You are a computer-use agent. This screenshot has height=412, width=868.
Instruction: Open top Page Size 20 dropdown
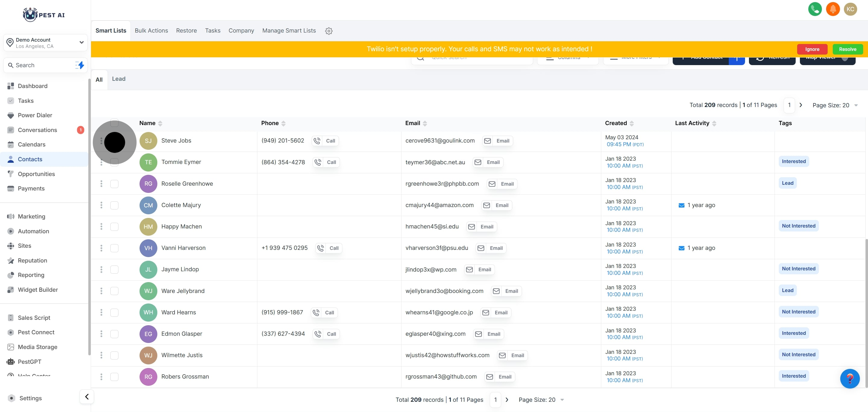point(835,105)
